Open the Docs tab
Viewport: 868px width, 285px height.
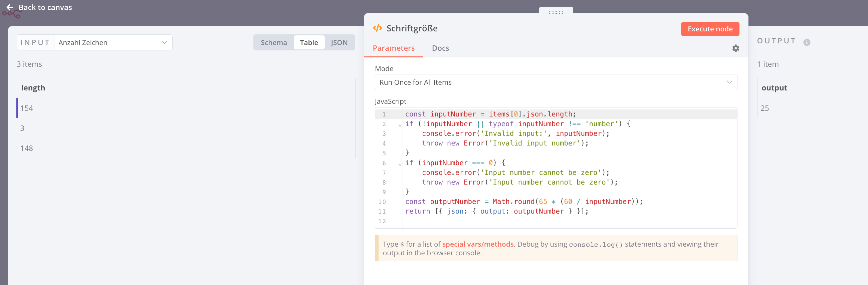tap(440, 48)
